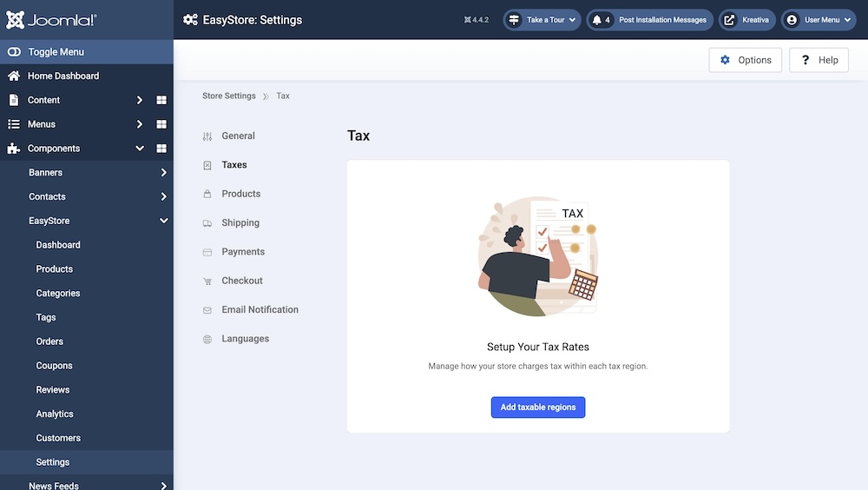This screenshot has width=868, height=490.
Task: Open Analytics in sidebar
Action: click(x=54, y=414)
